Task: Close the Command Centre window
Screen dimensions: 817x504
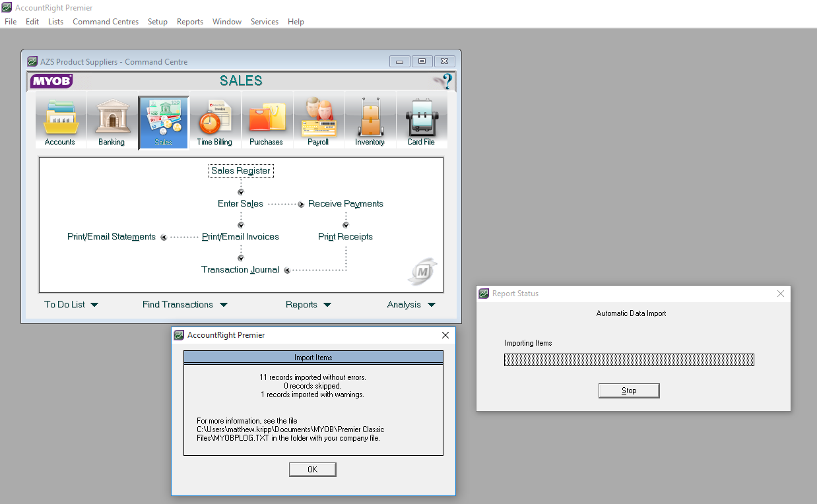Action: tap(445, 61)
